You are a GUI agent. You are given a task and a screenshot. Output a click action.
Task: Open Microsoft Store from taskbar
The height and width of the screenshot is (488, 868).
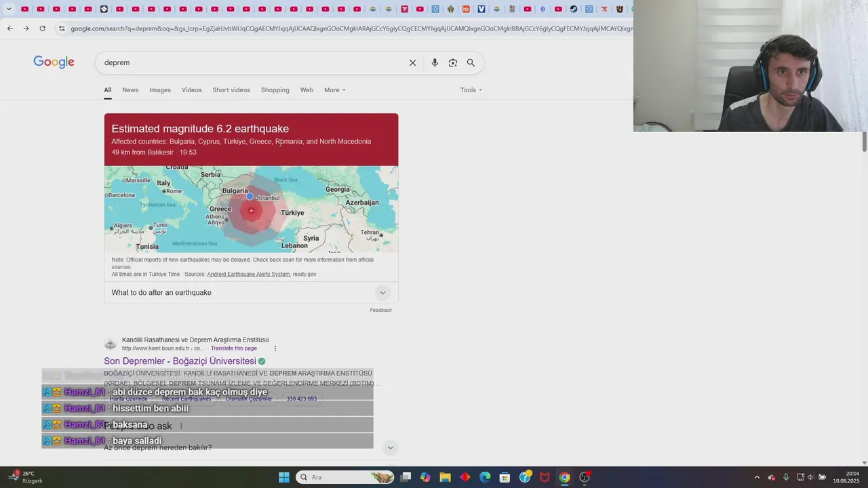coord(505,477)
